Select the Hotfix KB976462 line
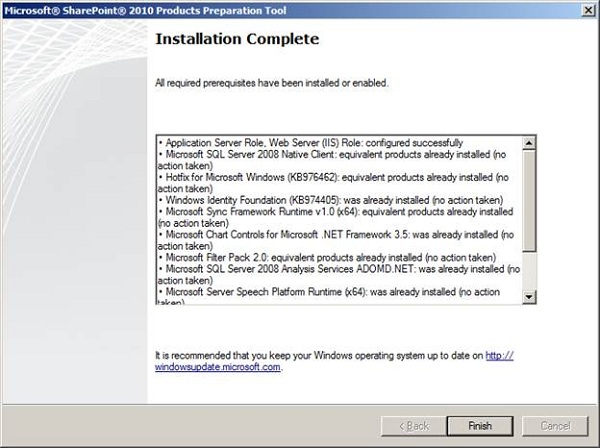This screenshot has height=448, width=600. point(333,183)
